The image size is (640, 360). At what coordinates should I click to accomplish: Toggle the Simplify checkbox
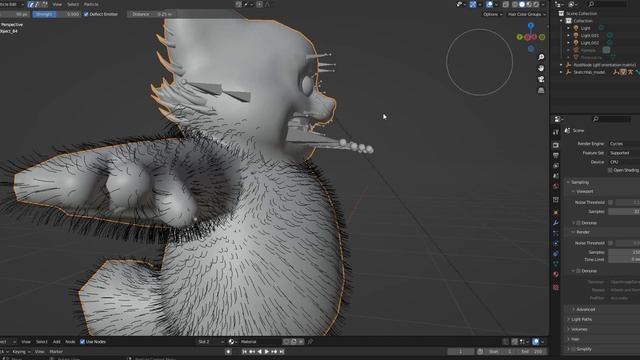point(573,349)
